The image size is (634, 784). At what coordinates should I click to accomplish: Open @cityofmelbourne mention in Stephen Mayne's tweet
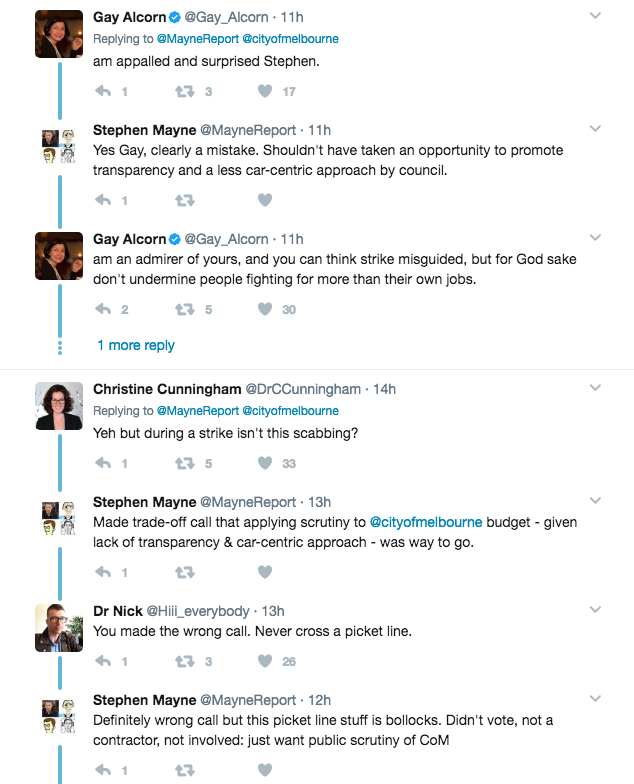pos(426,522)
